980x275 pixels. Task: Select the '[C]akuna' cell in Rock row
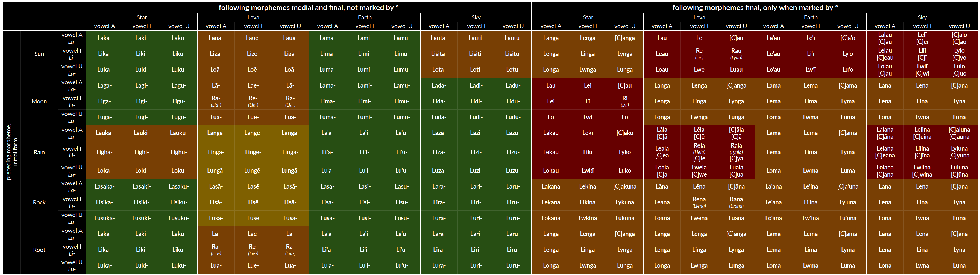coord(625,187)
